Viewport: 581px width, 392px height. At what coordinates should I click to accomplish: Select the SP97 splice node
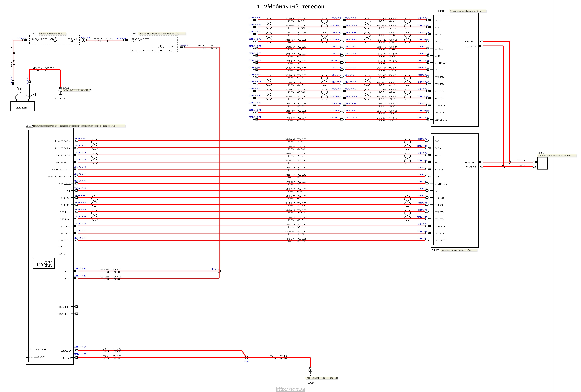(x=246, y=357)
